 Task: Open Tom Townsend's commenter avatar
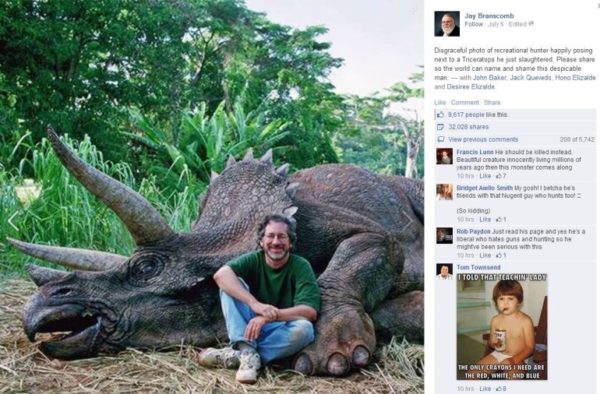[x=444, y=272]
